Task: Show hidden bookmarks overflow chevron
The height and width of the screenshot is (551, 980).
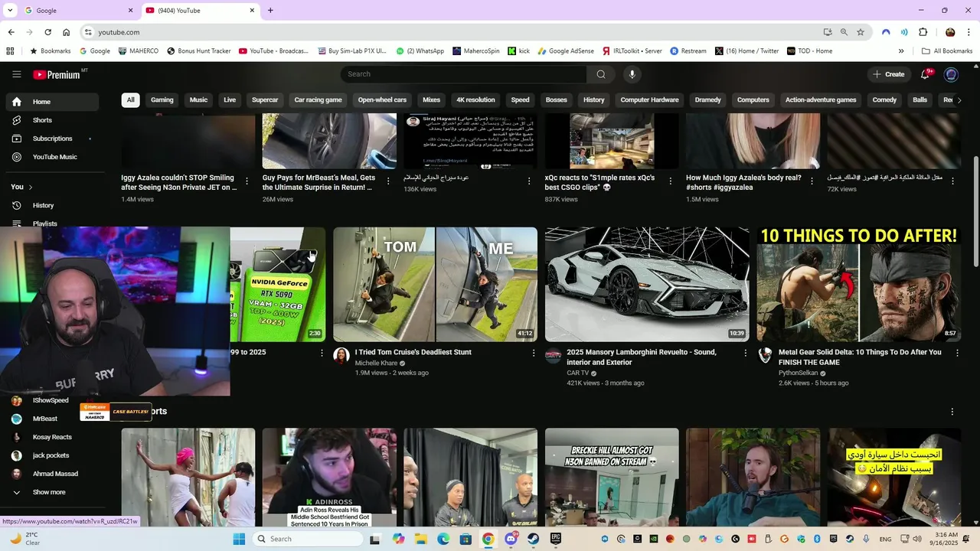Action: pos(901,51)
